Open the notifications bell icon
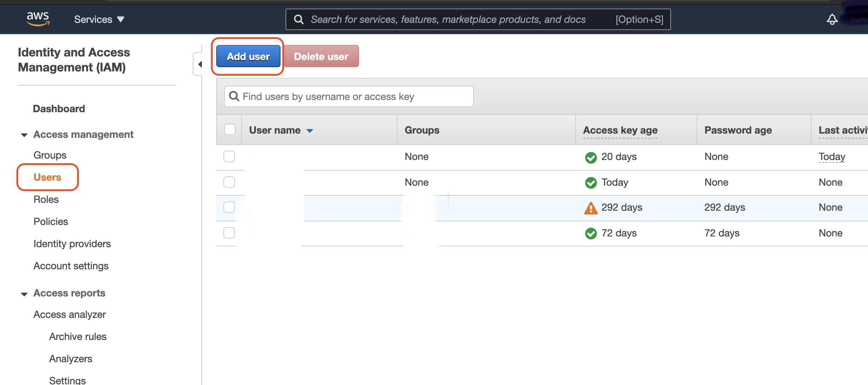The height and width of the screenshot is (385, 868). (832, 19)
